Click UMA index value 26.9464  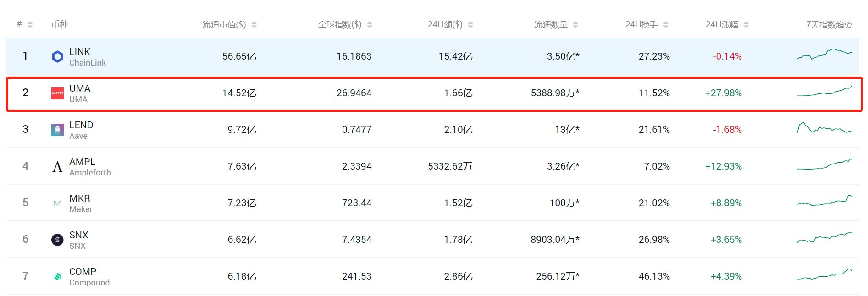(x=354, y=93)
